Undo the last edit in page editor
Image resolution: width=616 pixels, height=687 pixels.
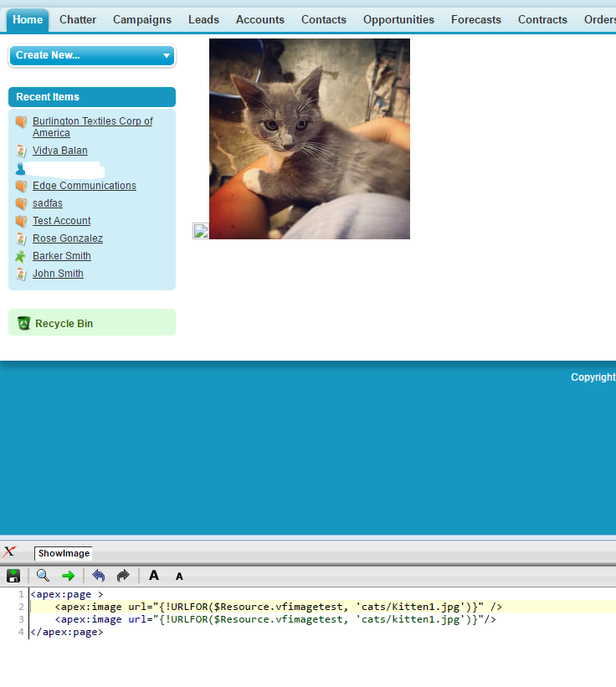[99, 576]
